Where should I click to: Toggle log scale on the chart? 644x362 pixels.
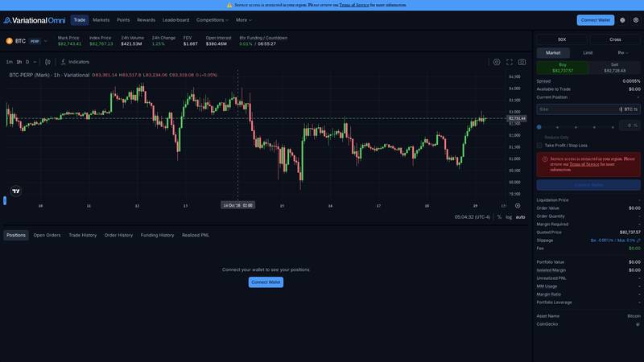click(x=509, y=217)
